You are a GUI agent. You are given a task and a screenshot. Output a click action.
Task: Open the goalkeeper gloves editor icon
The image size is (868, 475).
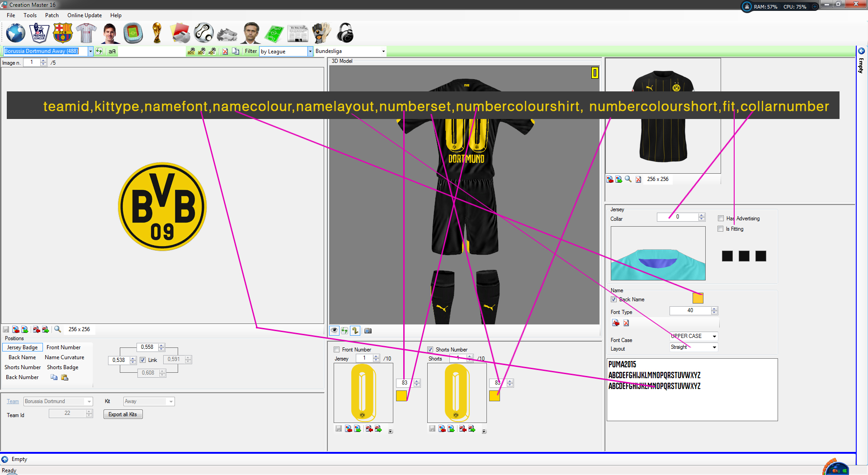pyautogui.click(x=321, y=33)
